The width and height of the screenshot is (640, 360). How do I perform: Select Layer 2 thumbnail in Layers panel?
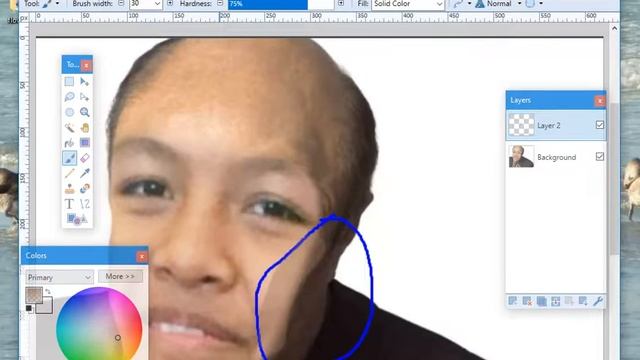pyautogui.click(x=521, y=125)
